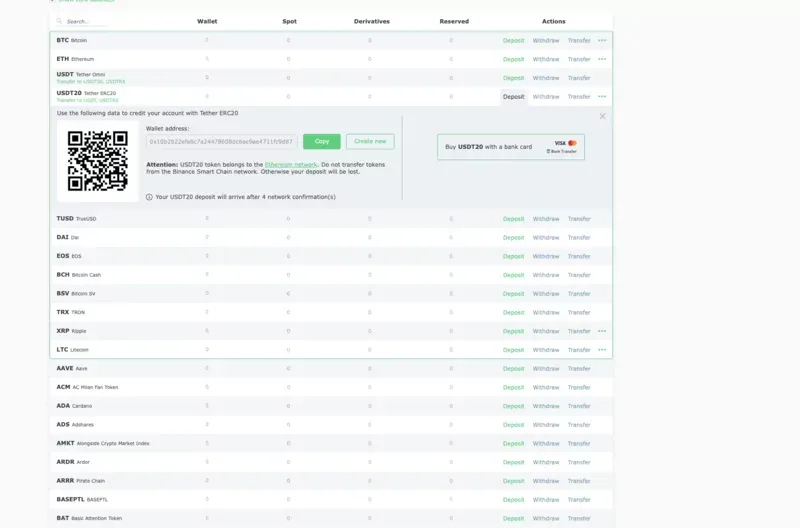Select the TRX TRON row name
800x528 pixels.
click(x=71, y=312)
